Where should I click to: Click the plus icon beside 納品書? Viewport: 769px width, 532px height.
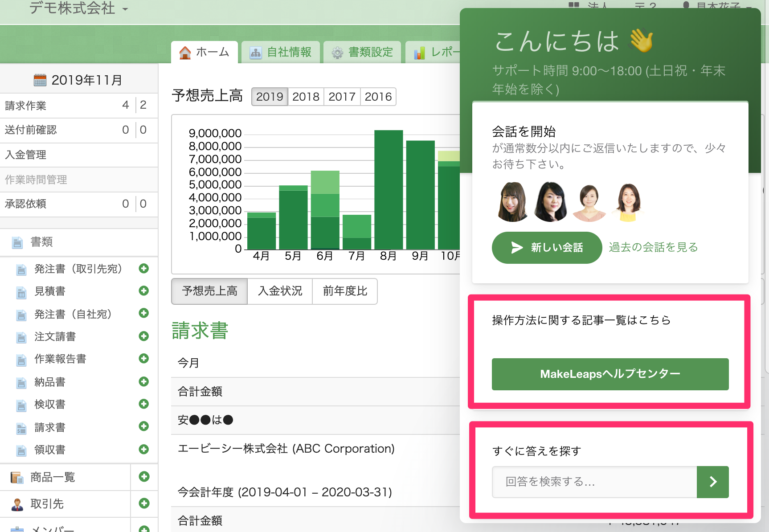[143, 381]
